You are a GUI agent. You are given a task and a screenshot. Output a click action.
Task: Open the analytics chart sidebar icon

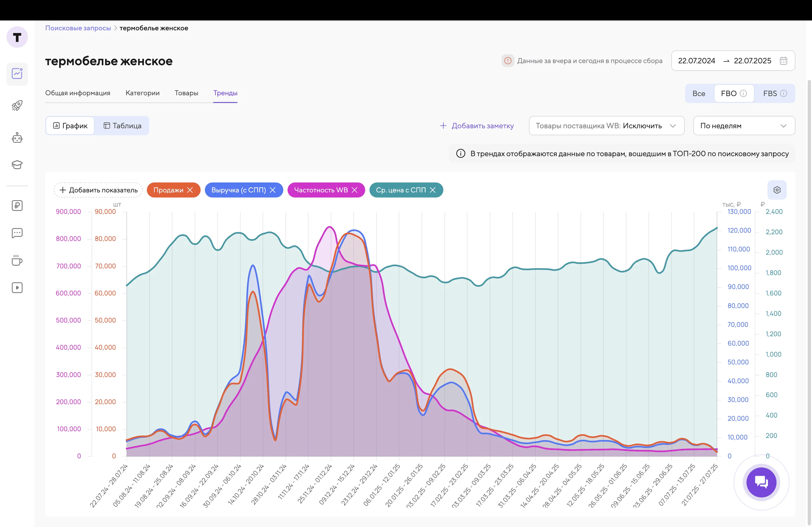point(17,74)
